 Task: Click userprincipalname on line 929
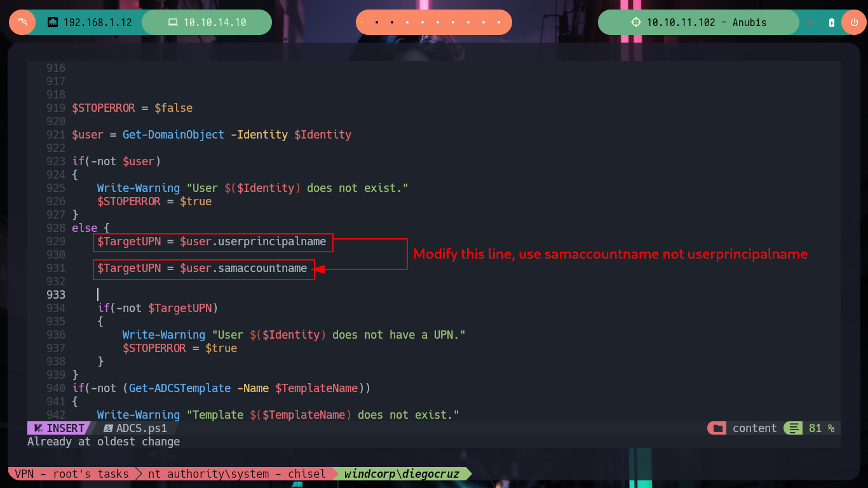click(272, 241)
